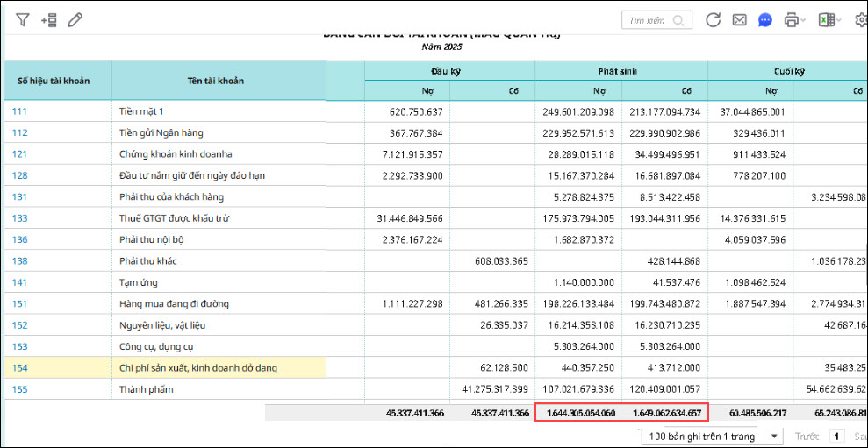Click the 'Tên tài khoản' column header
The width and height of the screenshot is (868, 448).
[x=215, y=81]
